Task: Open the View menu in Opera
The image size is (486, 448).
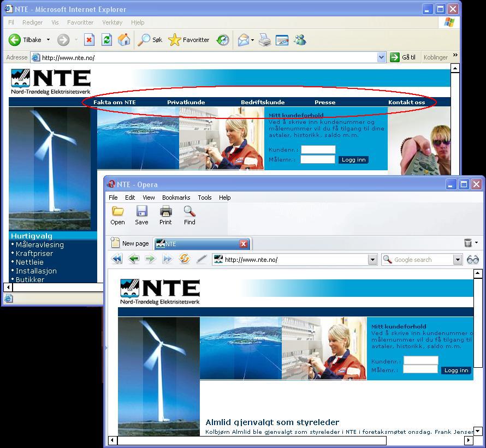Action: 149,198
